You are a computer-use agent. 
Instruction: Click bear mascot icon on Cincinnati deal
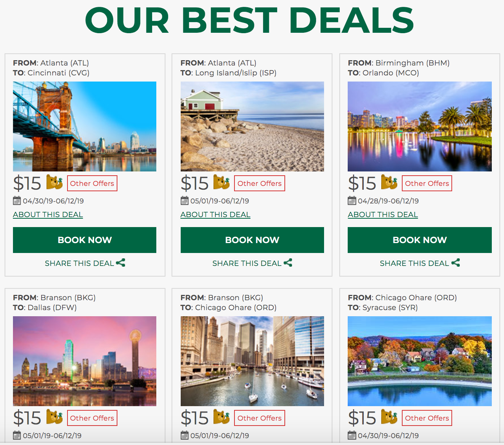tap(55, 182)
